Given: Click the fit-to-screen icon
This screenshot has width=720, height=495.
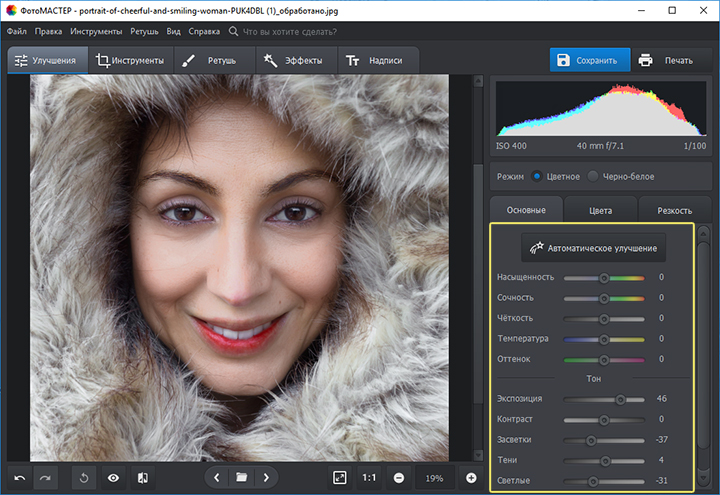Looking at the screenshot, I should point(340,478).
